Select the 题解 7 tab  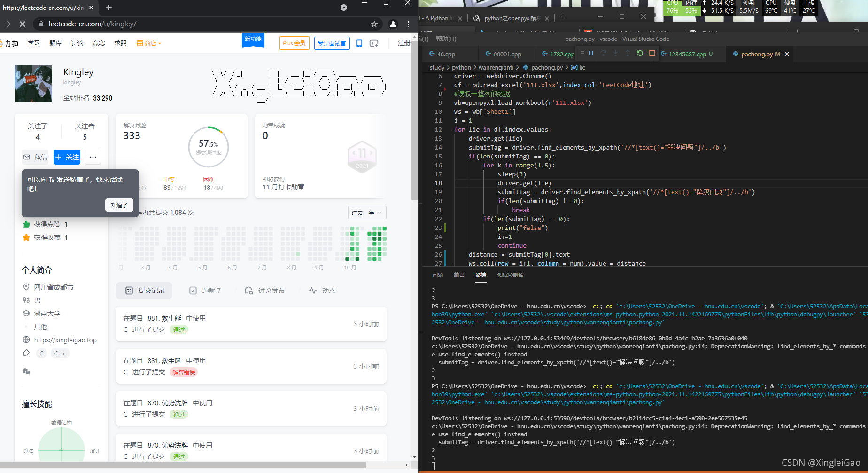tap(205, 291)
